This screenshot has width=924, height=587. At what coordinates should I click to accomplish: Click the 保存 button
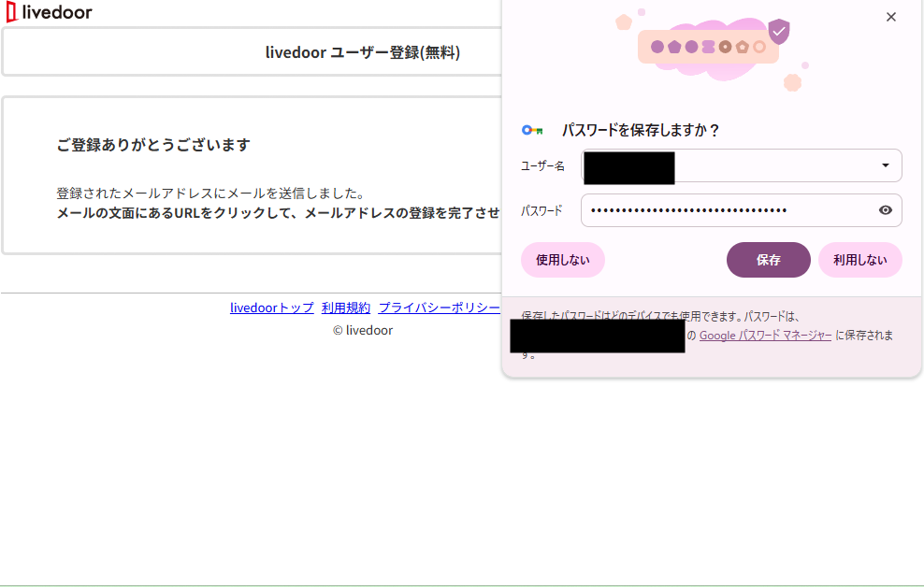[x=769, y=260]
